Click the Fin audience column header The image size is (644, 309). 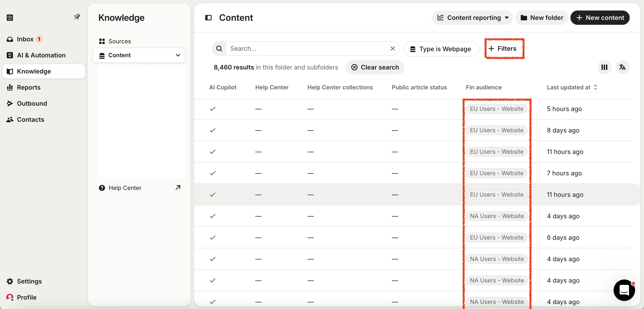coord(483,87)
